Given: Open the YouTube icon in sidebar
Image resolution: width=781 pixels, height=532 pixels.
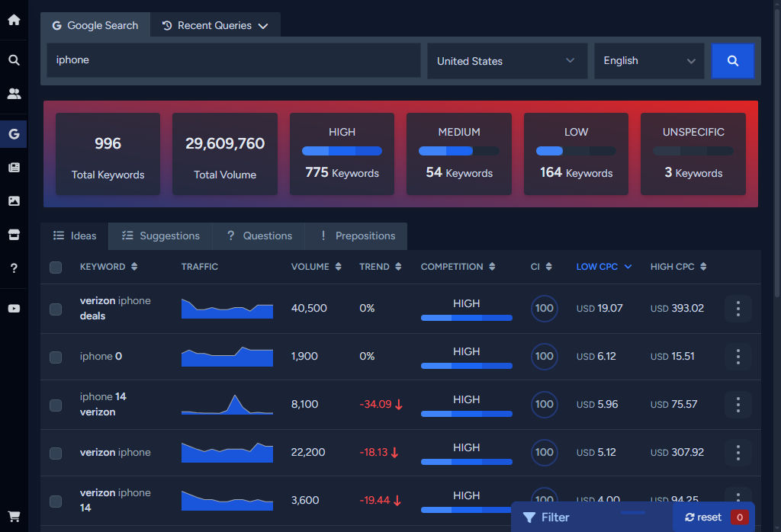Looking at the screenshot, I should pos(14,309).
